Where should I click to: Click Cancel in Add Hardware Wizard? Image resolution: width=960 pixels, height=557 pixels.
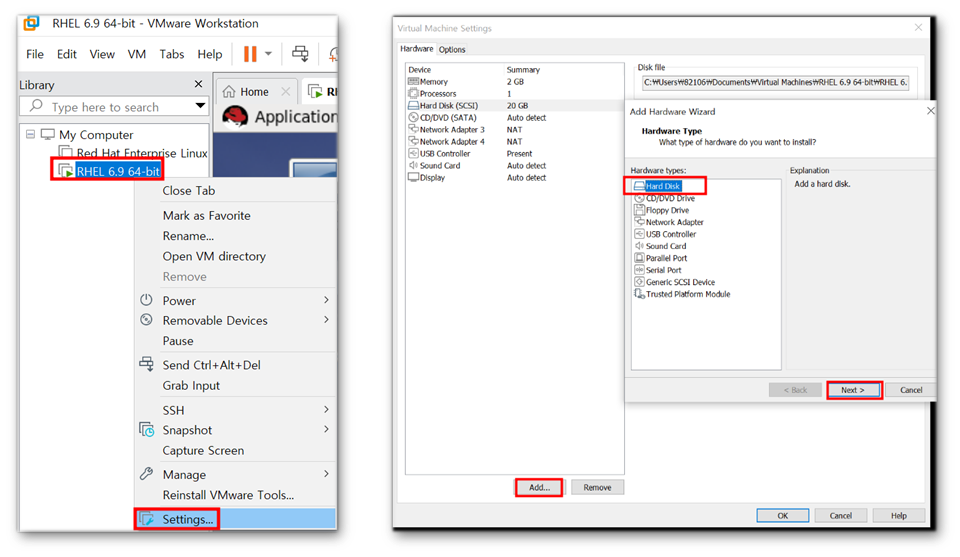911,390
